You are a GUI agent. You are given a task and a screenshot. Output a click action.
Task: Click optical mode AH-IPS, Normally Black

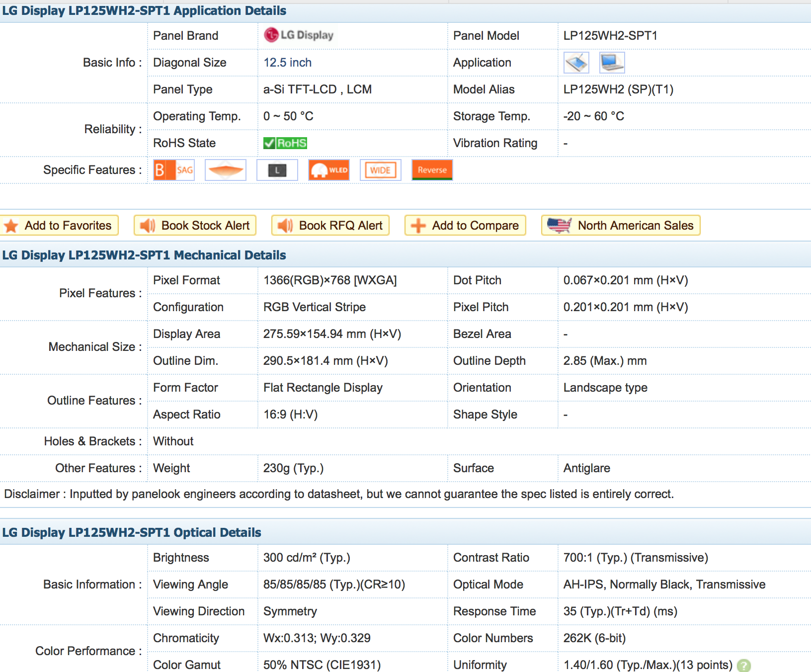coord(664,585)
